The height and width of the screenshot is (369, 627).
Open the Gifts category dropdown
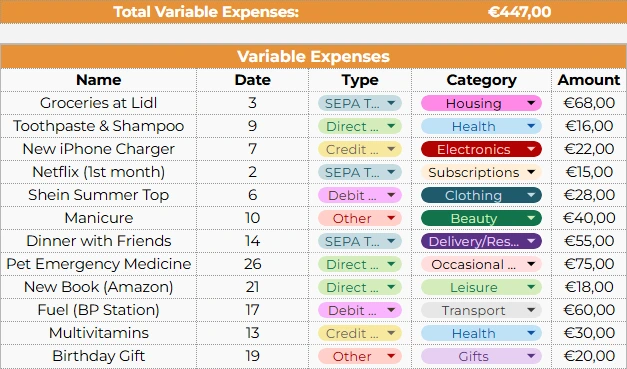click(481, 356)
